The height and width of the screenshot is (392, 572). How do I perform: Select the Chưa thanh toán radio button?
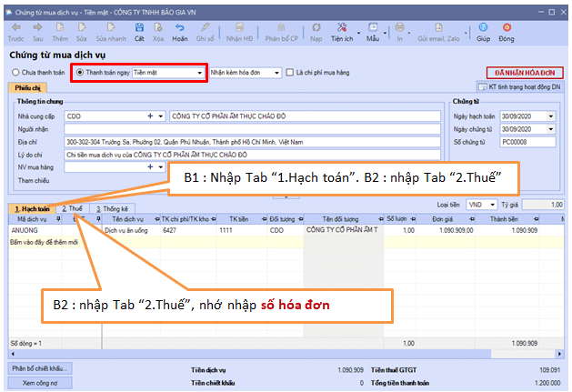tap(15, 72)
